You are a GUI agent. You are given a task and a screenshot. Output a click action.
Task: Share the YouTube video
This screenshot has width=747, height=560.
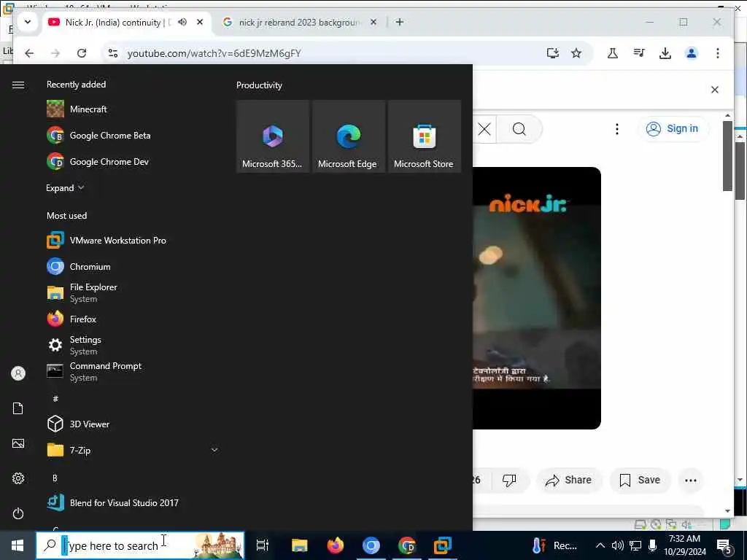(x=569, y=480)
